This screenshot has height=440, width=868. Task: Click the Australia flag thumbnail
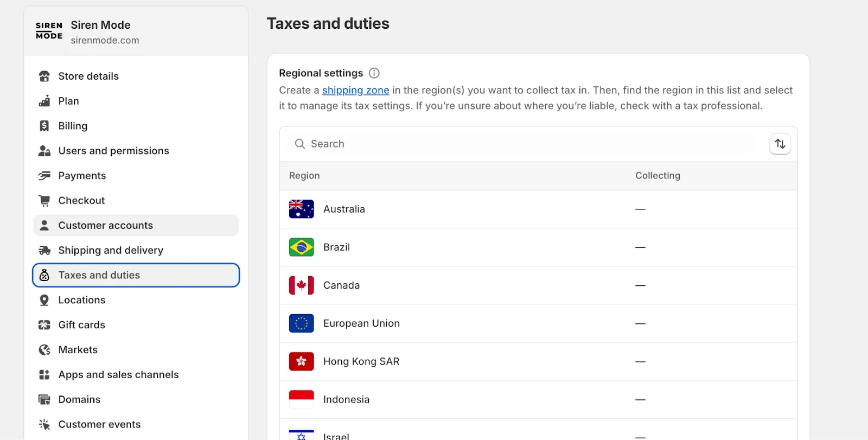pyautogui.click(x=302, y=209)
